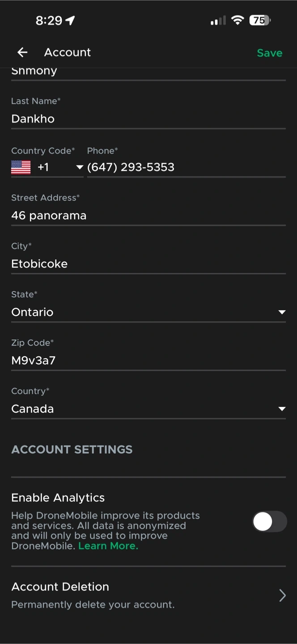This screenshot has width=297, height=644.
Task: Edit the Street Address field
Action: tap(148, 216)
